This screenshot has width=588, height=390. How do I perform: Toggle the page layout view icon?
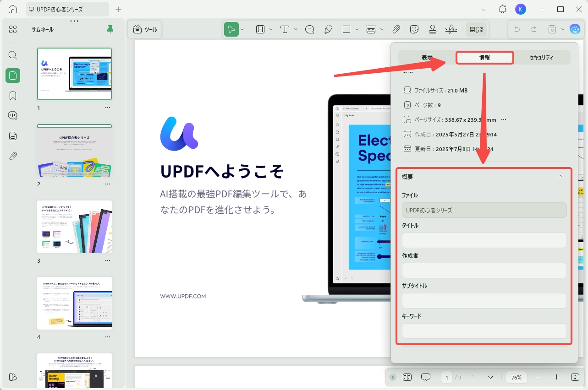(x=407, y=377)
